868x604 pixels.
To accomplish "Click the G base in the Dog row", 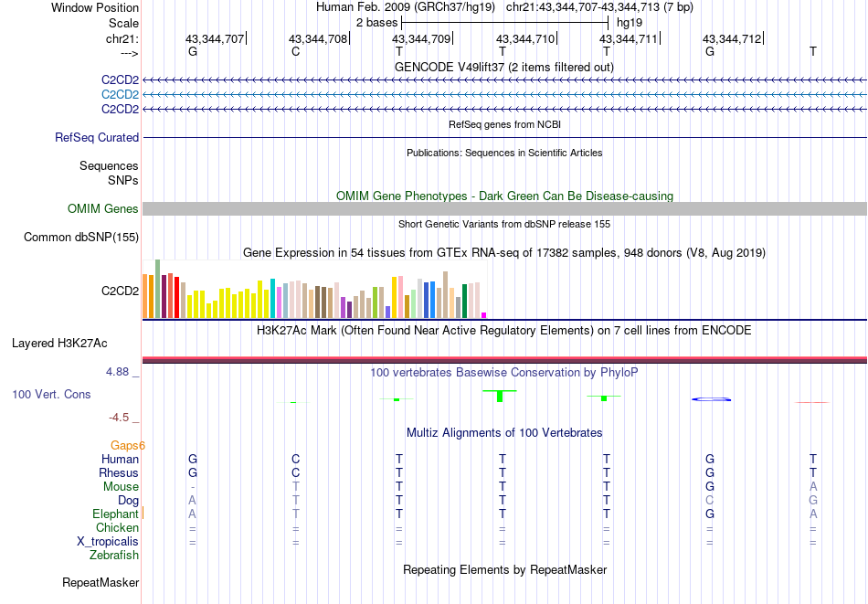I will pos(813,501).
